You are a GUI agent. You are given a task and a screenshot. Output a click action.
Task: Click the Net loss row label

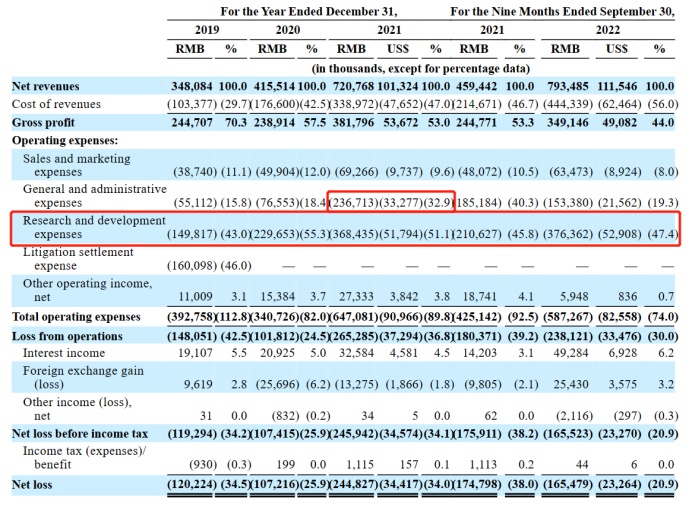32,484
